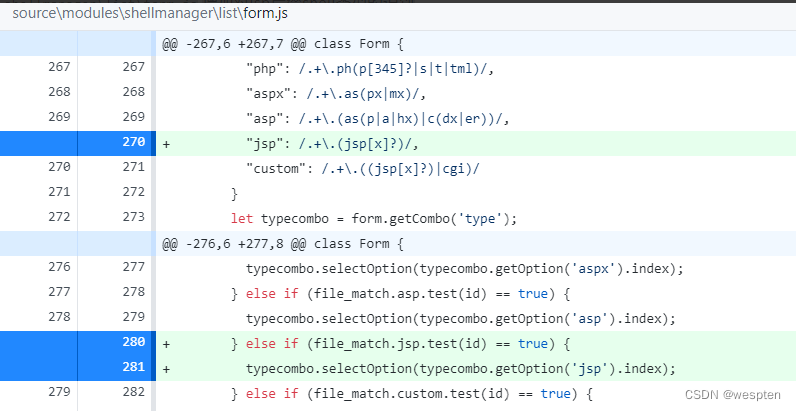Click the file_match.custom.test code line

click(411, 393)
